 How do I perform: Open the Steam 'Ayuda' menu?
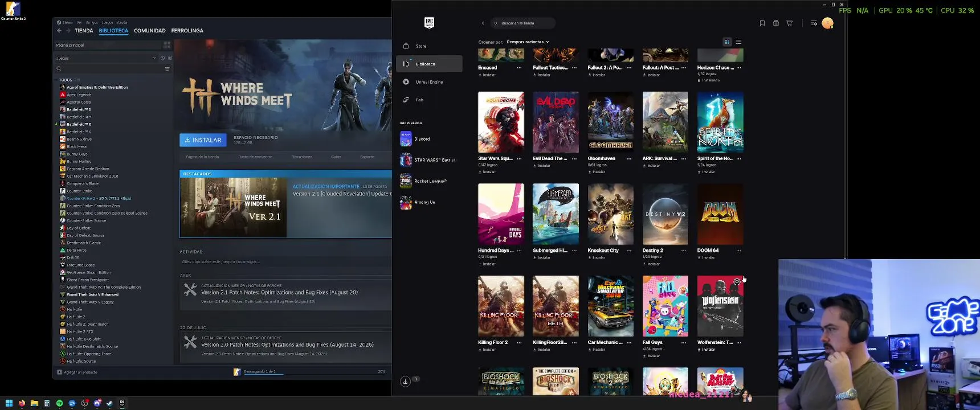tap(122, 23)
